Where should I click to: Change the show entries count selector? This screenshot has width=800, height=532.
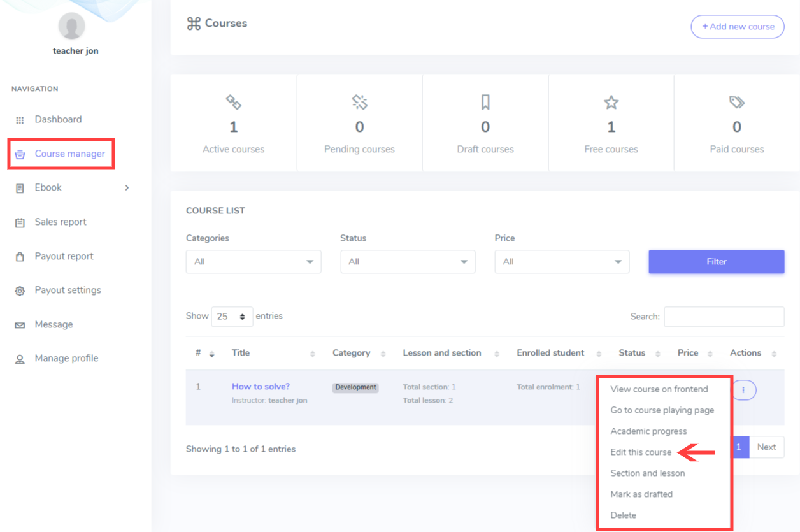(x=232, y=317)
